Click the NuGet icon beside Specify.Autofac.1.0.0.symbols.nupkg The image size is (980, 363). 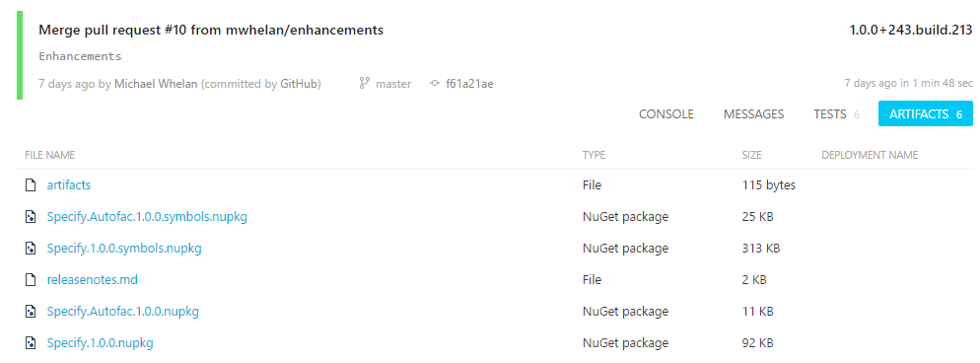30,217
